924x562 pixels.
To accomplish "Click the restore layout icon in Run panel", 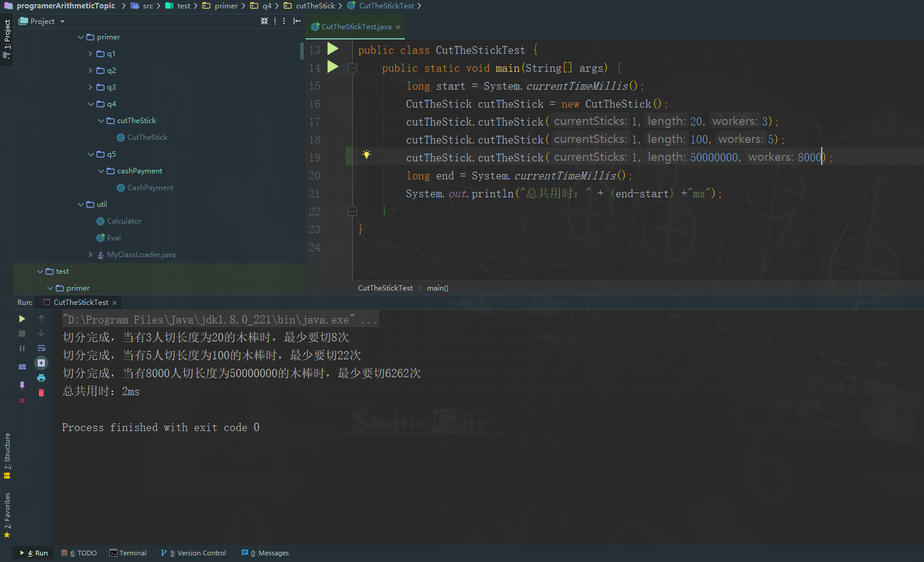I will tap(22, 366).
